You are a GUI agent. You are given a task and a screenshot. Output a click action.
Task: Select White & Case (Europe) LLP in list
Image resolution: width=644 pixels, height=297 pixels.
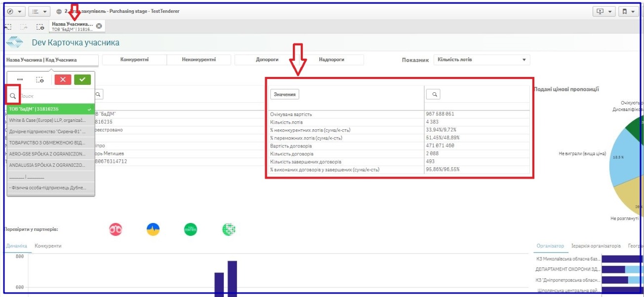click(50, 120)
